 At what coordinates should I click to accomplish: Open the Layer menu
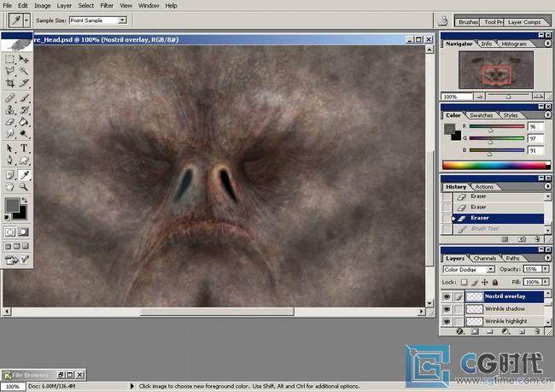point(64,6)
